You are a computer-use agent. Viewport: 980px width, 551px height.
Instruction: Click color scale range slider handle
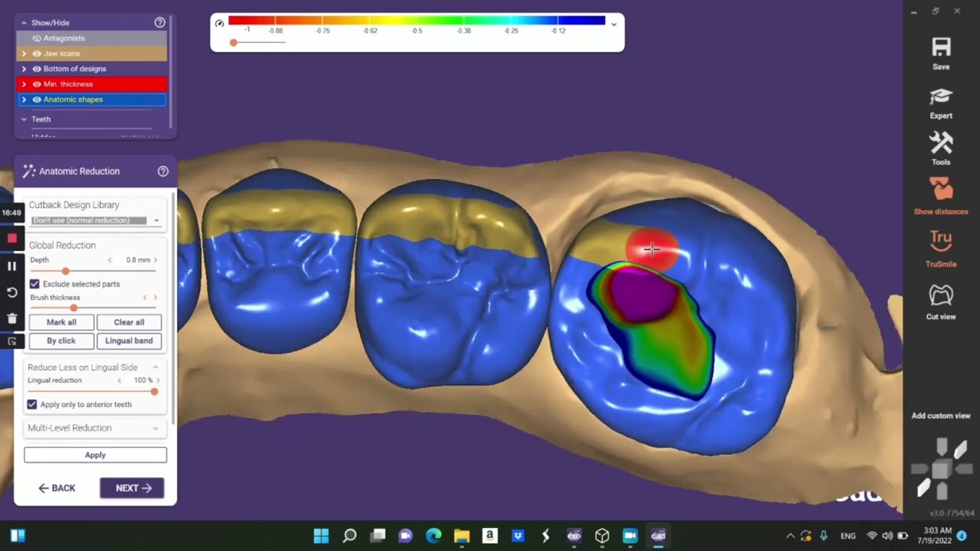click(x=234, y=42)
